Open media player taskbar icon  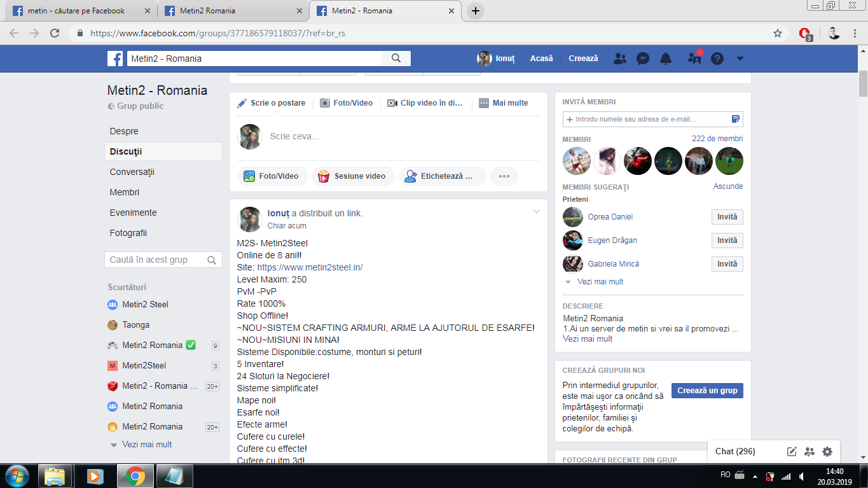coord(94,476)
